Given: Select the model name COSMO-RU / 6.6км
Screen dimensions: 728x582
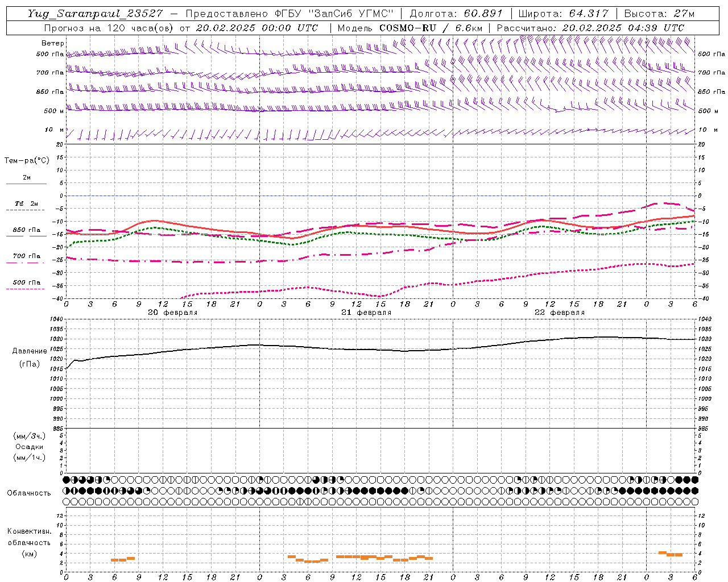Looking at the screenshot, I should (431, 28).
